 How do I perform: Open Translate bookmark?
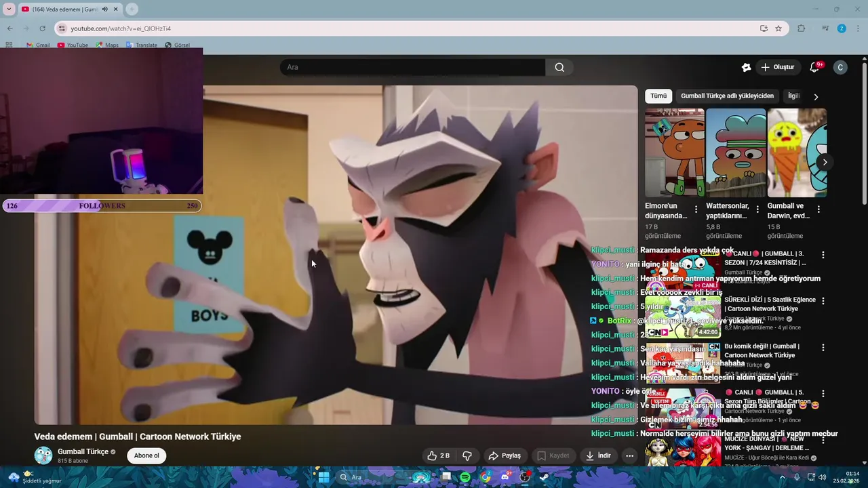(142, 45)
